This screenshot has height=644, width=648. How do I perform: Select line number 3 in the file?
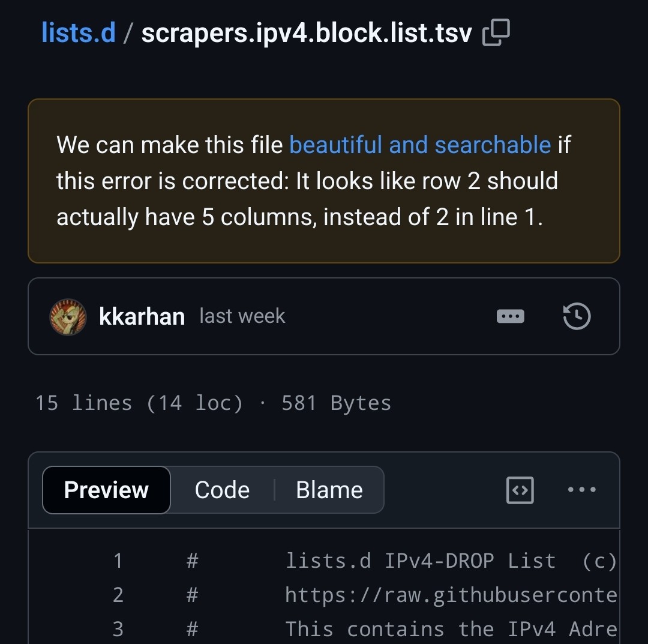(118, 629)
